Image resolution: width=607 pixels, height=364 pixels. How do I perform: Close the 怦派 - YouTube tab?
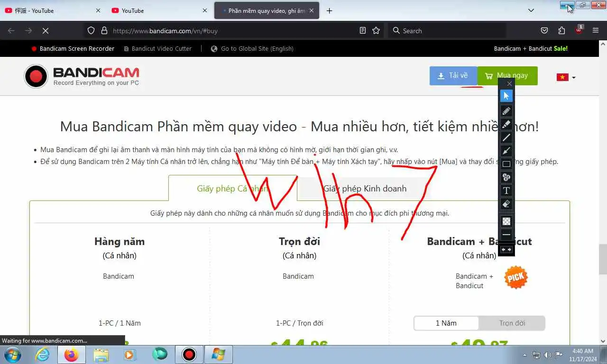coord(98,10)
